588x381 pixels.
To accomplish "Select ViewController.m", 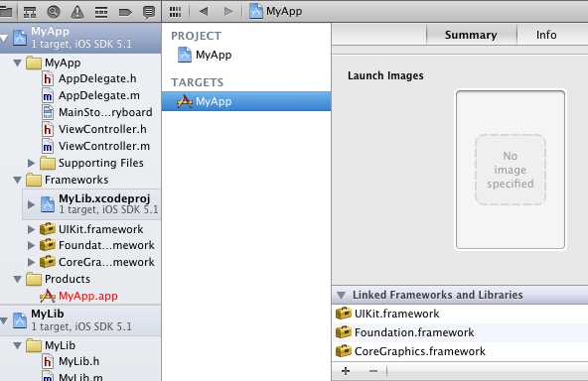I will pos(96,146).
